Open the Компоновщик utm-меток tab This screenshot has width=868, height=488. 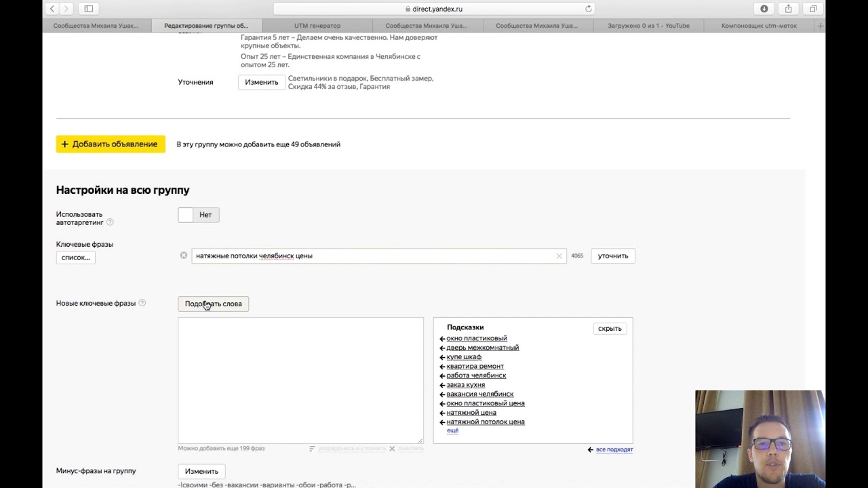coord(758,26)
